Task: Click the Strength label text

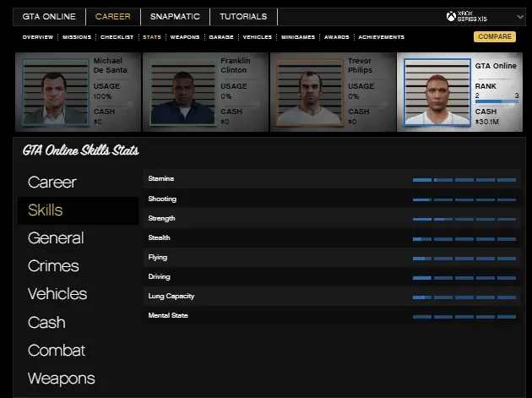Action: point(161,218)
